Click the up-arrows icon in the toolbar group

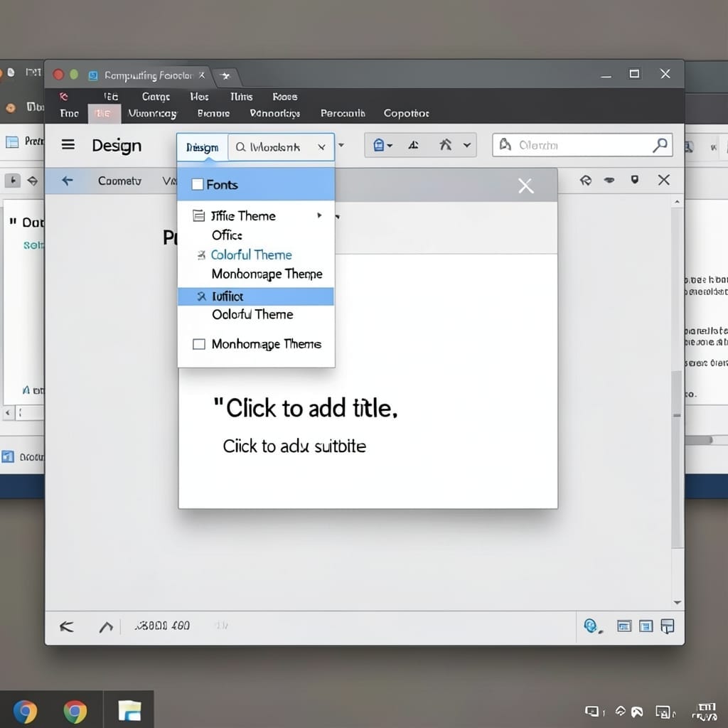tap(445, 145)
